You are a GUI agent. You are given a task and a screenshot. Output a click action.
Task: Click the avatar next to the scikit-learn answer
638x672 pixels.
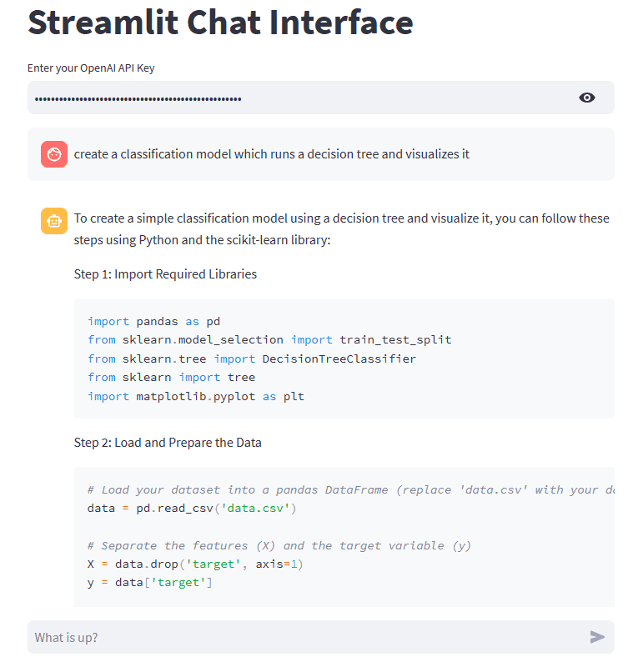click(53, 220)
